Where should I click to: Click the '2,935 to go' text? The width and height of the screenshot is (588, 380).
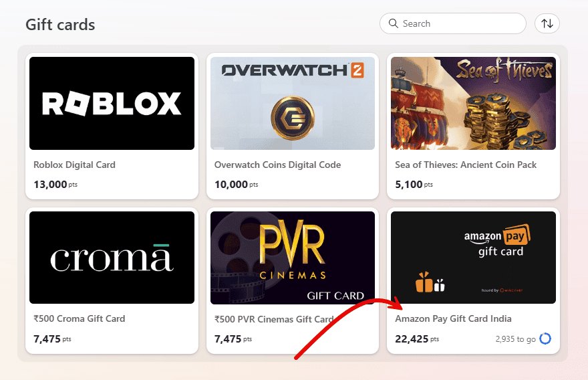[516, 339]
